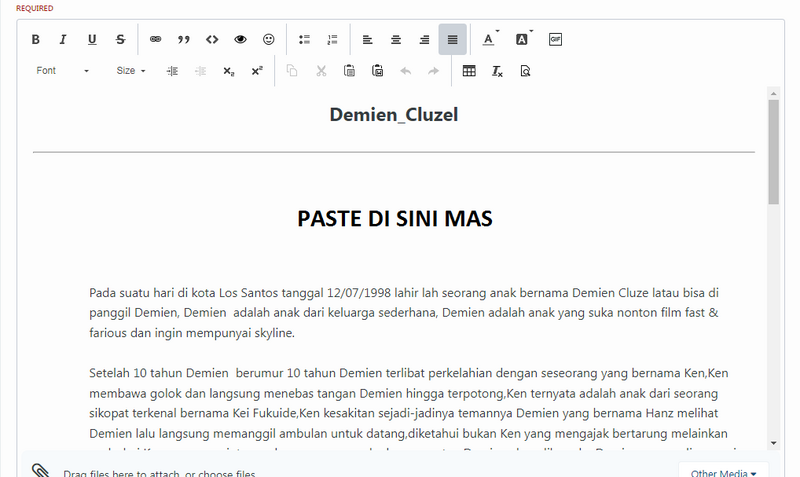Apply subscript formatting
Viewport: 800px width, 477px height.
tap(229, 71)
